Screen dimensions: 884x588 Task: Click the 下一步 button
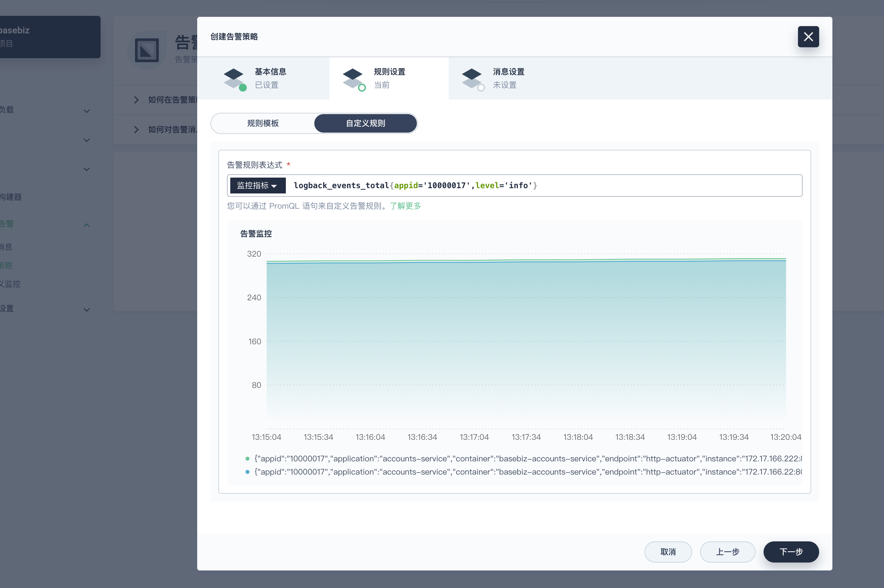pyautogui.click(x=791, y=552)
